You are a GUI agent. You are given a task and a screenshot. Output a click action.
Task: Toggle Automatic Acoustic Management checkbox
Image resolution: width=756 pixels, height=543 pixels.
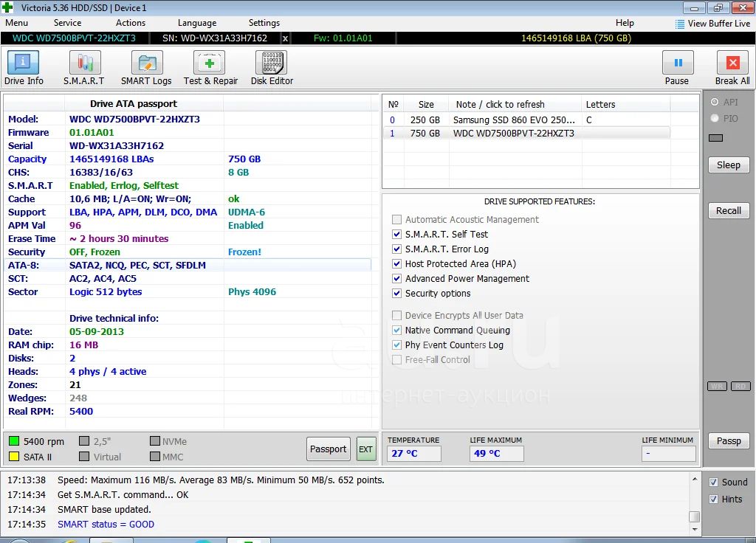396,220
